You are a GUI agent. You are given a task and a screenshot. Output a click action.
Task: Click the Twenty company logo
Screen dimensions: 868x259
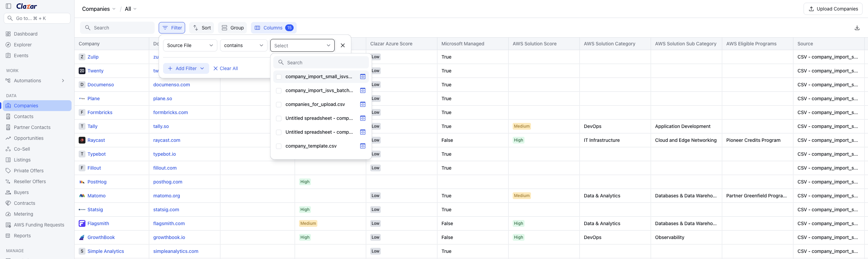pyautogui.click(x=82, y=71)
